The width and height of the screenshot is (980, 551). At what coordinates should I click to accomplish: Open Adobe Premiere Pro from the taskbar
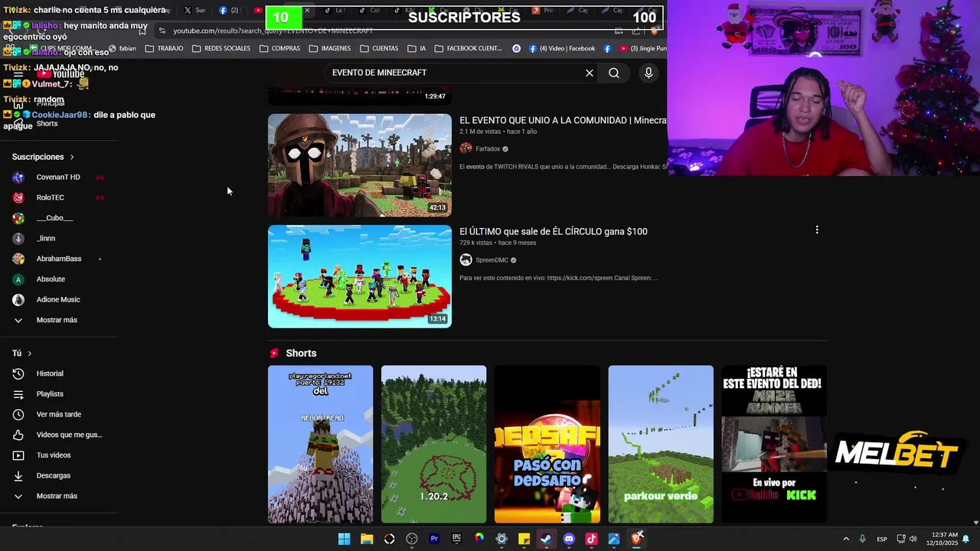[x=434, y=539]
